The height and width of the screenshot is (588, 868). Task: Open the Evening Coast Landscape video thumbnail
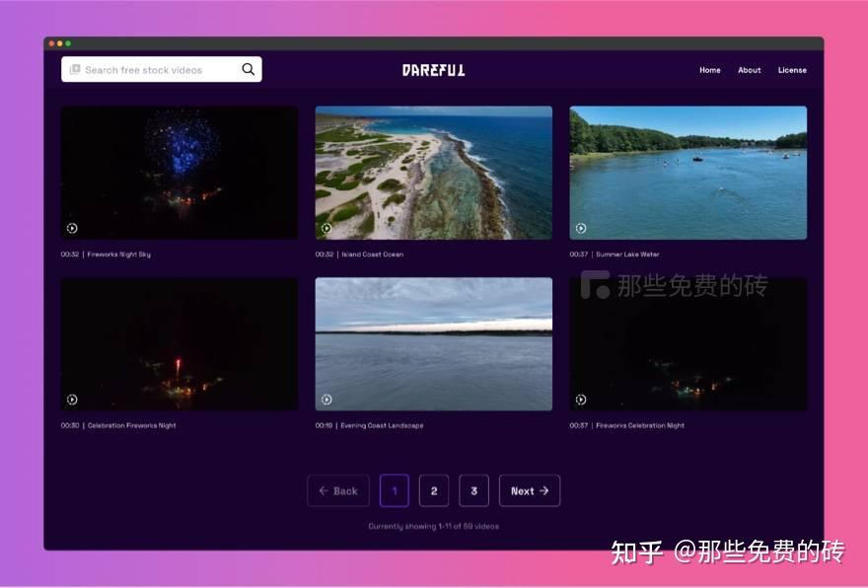(433, 343)
